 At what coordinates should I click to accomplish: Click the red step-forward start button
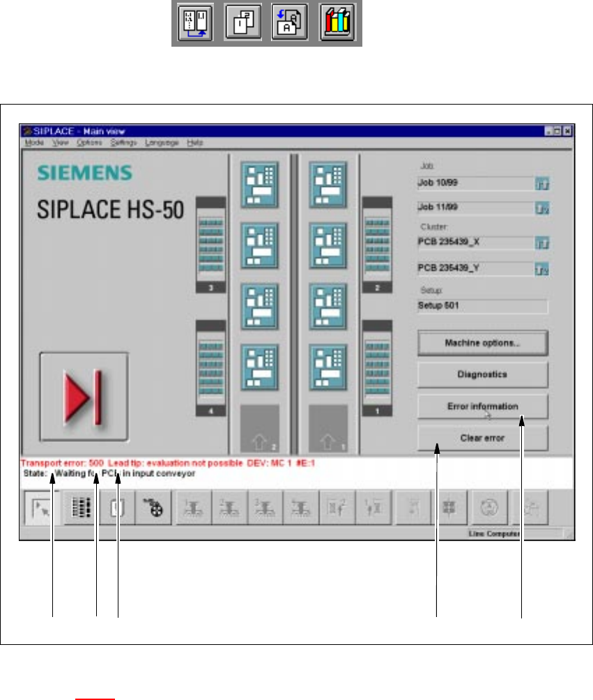84,397
